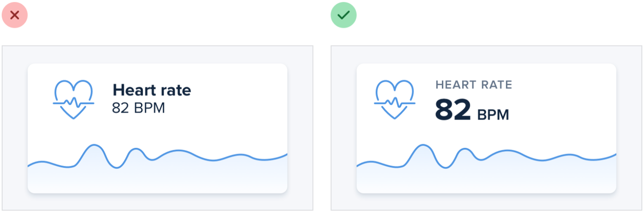
Task: Select the uppercase "HEART RATE" label
Action: click(474, 85)
